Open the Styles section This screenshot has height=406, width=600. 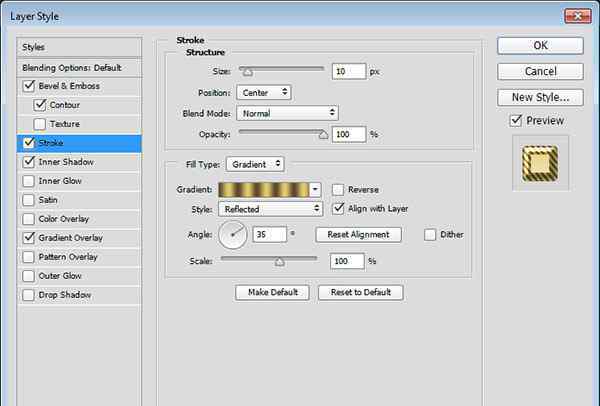(x=79, y=47)
